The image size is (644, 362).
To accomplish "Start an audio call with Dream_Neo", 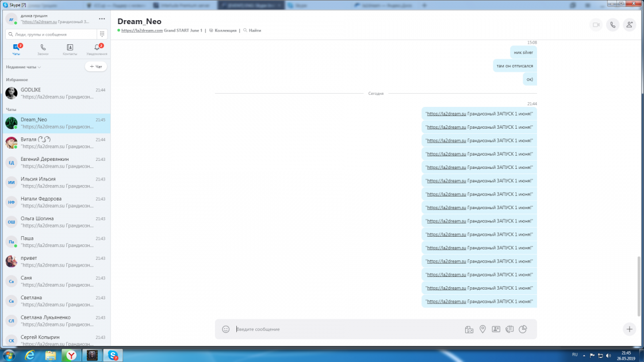I will coord(612,25).
